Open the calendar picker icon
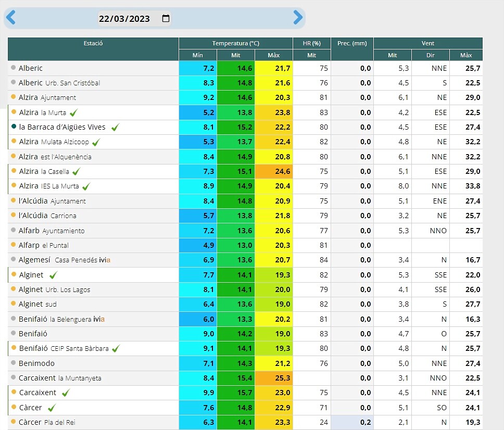Image resolution: width=504 pixels, height=430 pixels. [x=166, y=18]
